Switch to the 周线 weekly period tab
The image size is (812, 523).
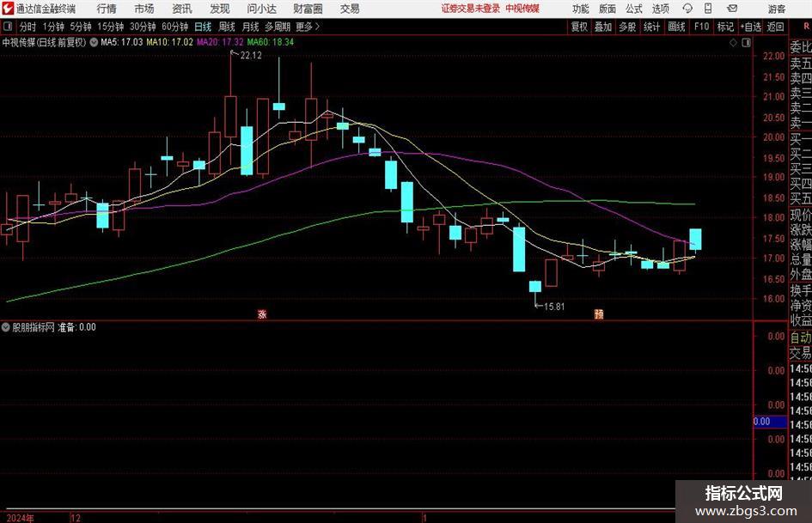(226, 27)
